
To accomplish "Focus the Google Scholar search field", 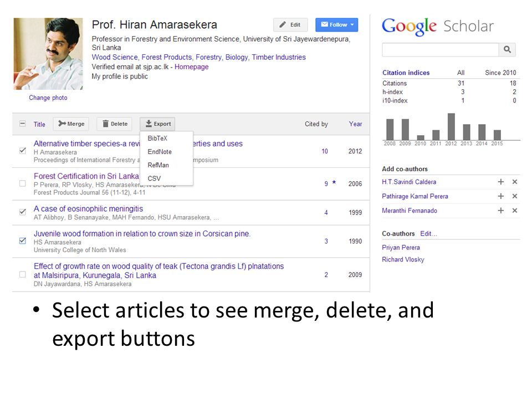I will (x=441, y=49).
